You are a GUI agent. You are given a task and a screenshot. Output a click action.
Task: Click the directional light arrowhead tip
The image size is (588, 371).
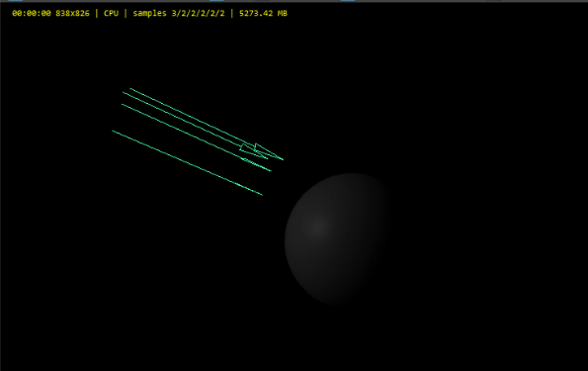tap(283, 159)
